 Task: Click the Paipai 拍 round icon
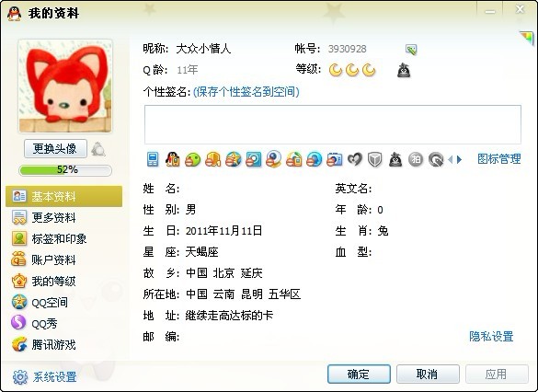pos(416,159)
